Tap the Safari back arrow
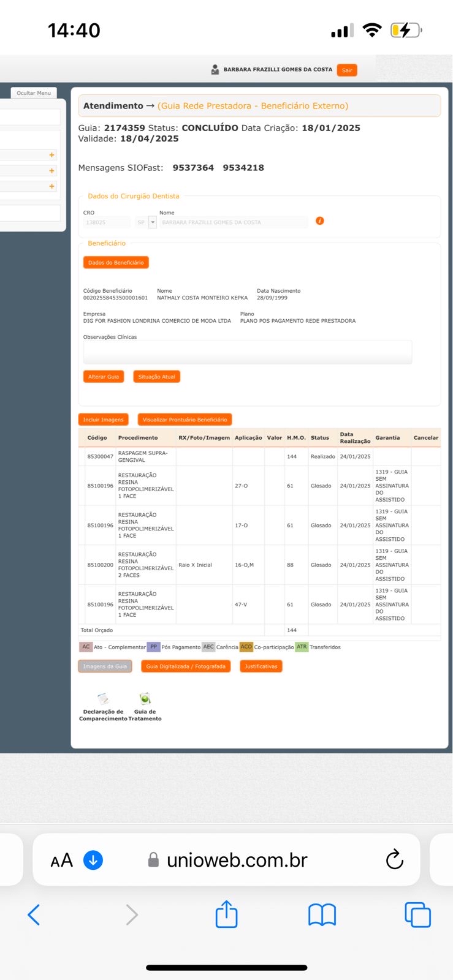 pos(34,915)
